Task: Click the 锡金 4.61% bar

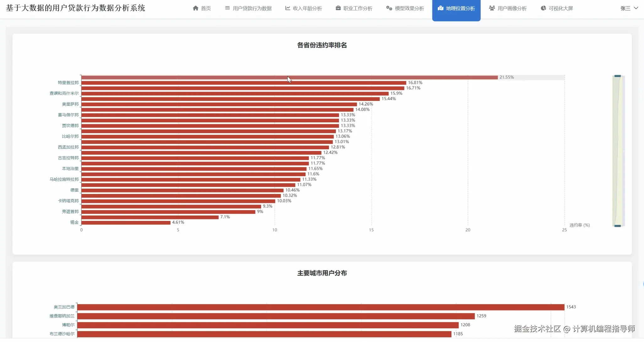Action: (126, 222)
